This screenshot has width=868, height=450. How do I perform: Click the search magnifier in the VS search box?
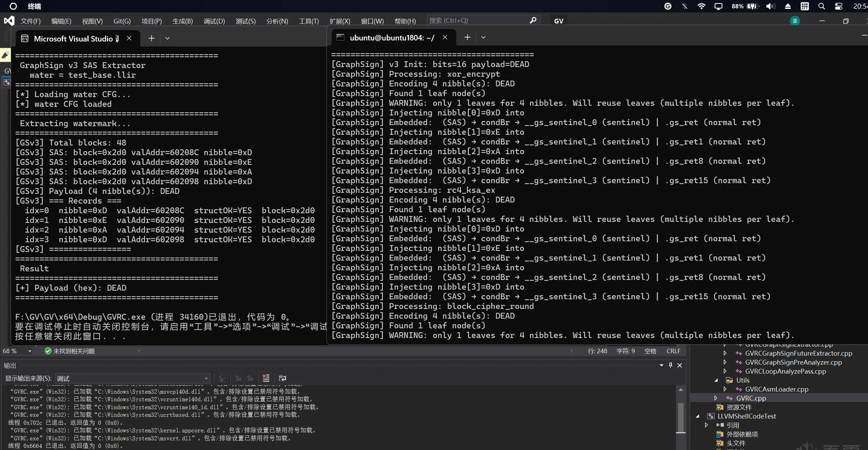[x=533, y=20]
